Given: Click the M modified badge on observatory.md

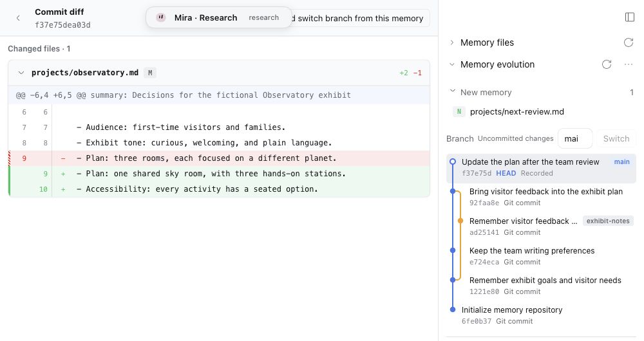Looking at the screenshot, I should click(x=150, y=73).
